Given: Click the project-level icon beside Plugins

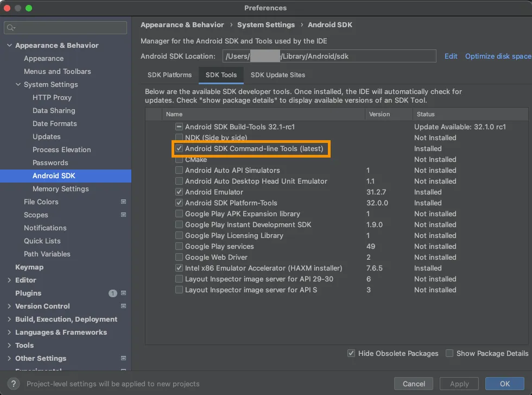Looking at the screenshot, I should point(124,293).
